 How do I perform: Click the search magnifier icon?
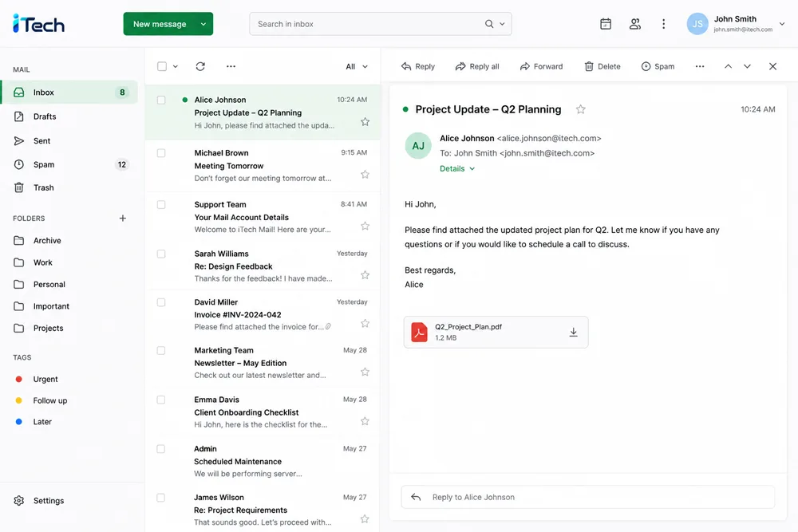tap(489, 24)
